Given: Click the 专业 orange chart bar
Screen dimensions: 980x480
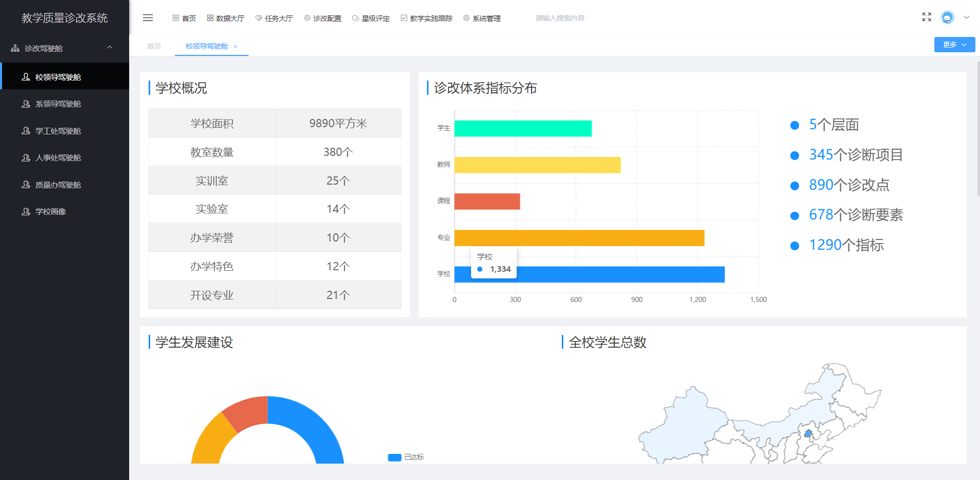Looking at the screenshot, I should click(580, 238).
